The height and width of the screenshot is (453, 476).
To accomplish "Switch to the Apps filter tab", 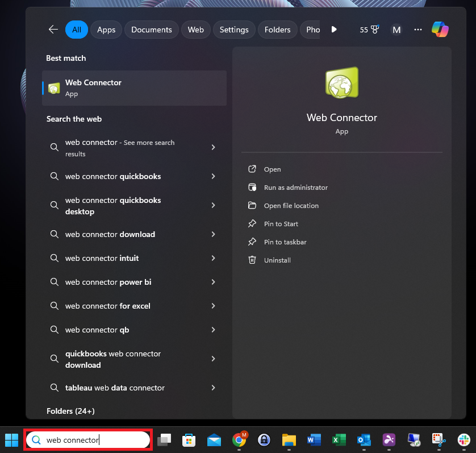I will [x=106, y=30].
